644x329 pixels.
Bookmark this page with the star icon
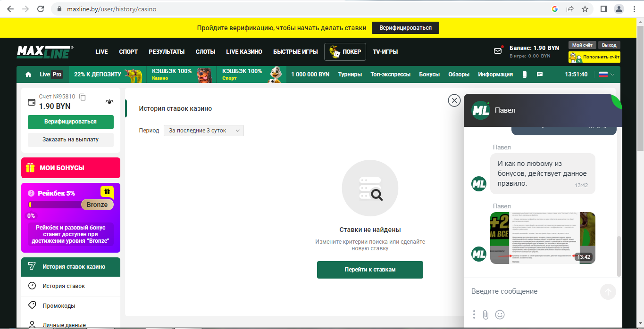tap(585, 9)
